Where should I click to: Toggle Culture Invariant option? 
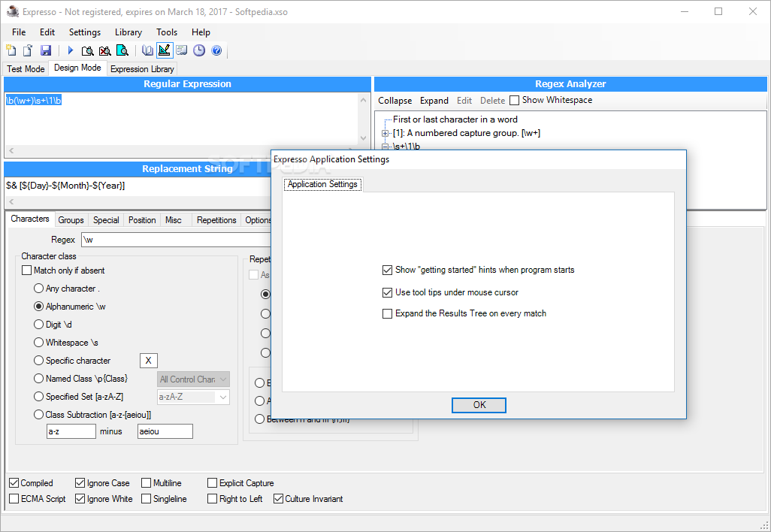pos(278,499)
